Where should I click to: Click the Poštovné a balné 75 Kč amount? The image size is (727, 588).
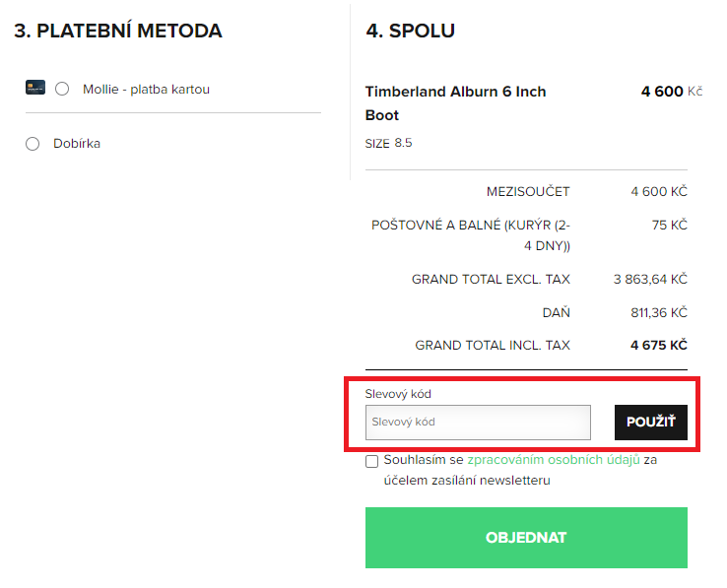click(x=670, y=225)
